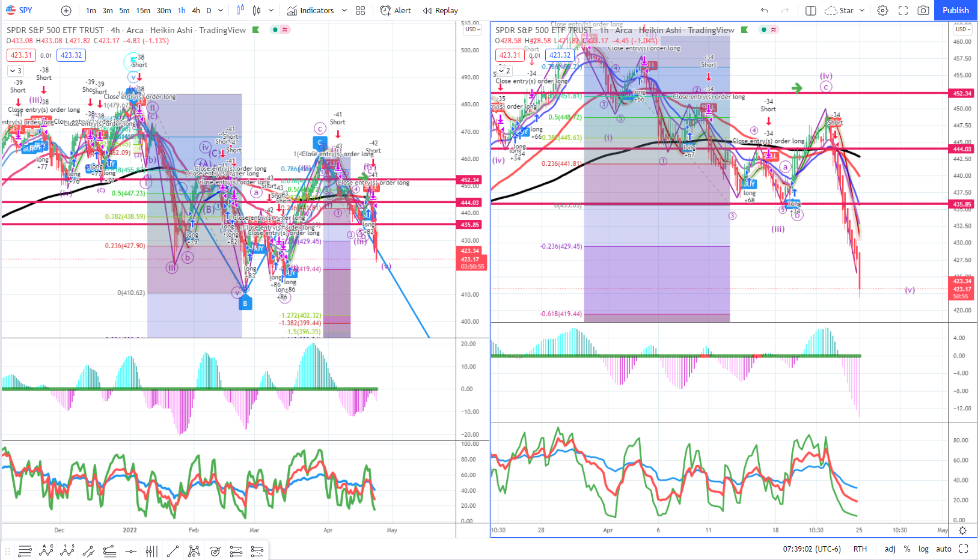Toggle market status indicator on 1h chart
The width and height of the screenshot is (978, 560).
(768, 29)
